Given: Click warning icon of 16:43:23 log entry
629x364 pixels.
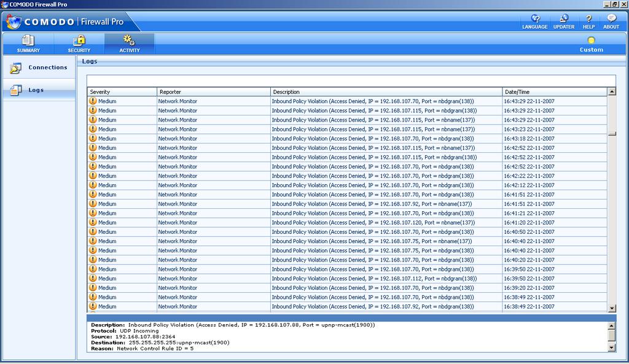Looking at the screenshot, I should coord(93,129).
